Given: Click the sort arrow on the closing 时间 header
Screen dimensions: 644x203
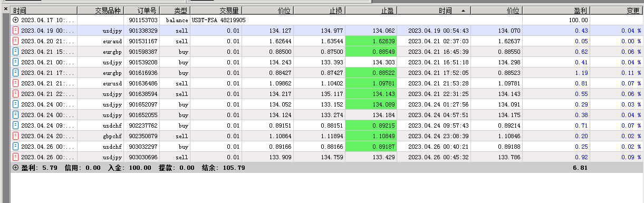Looking at the screenshot, I should [x=463, y=11].
